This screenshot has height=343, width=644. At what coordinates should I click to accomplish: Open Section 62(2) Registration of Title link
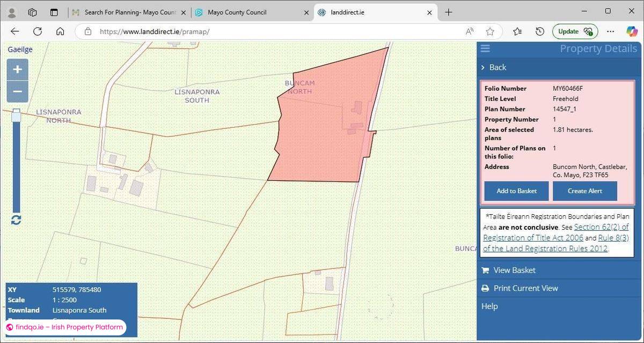click(x=601, y=227)
